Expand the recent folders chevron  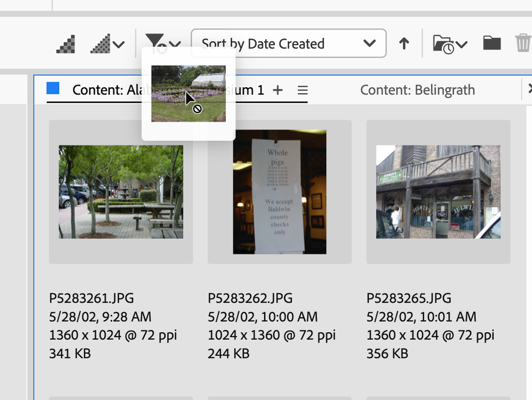[x=461, y=44]
